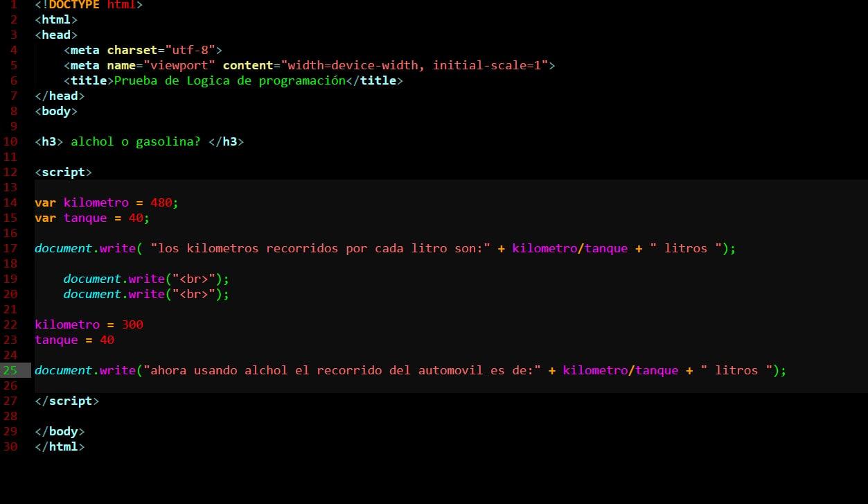Click the title text 'Prueba de Logica de programación'
Screen dimensions: 868x504
coord(229,80)
